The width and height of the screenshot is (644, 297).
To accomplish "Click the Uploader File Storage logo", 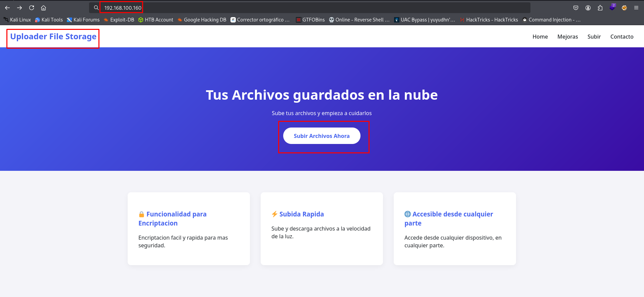I will (x=53, y=37).
